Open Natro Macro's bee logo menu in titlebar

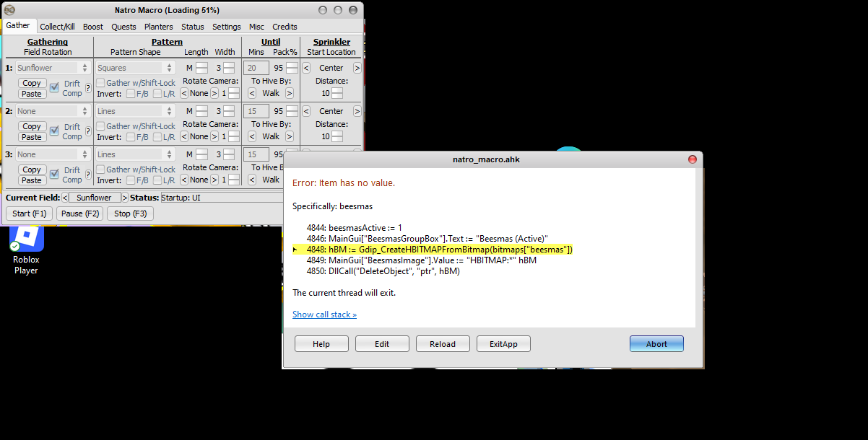coord(9,9)
